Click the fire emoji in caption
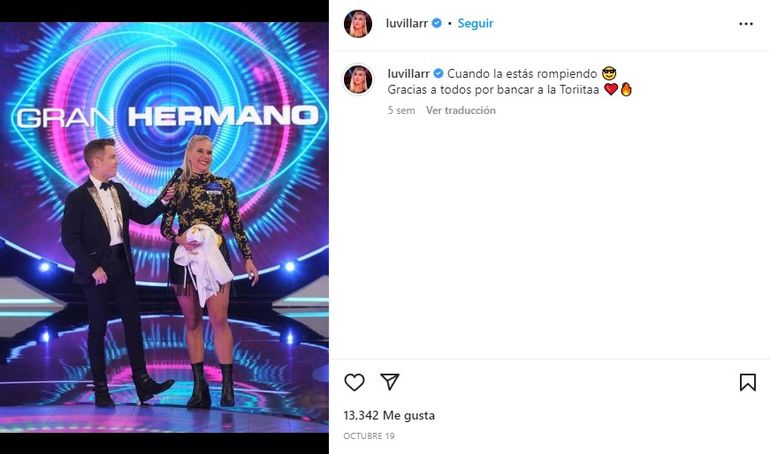This screenshot has height=454, width=770. [x=626, y=89]
